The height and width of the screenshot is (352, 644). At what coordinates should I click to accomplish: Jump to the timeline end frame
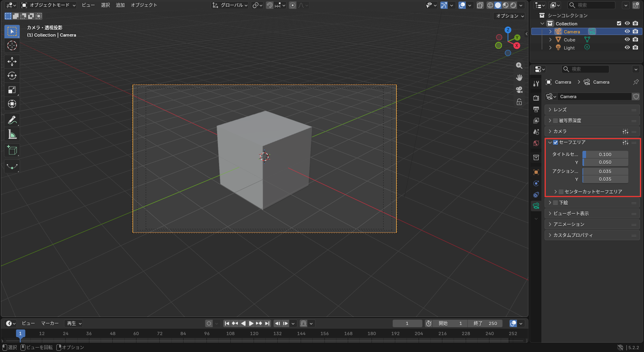[267, 323]
